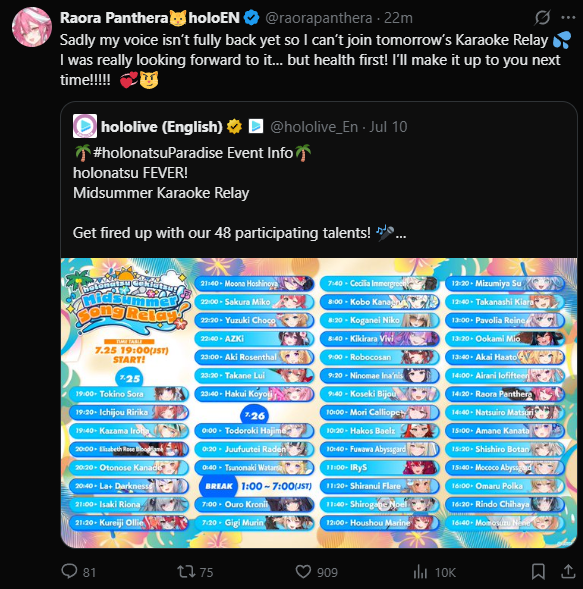Reply using the comment bubble icon
583x589 pixels.
coord(69,571)
